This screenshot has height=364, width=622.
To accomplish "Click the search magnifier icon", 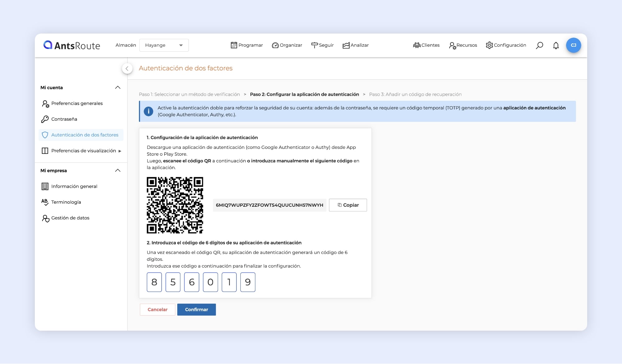I will (539, 45).
